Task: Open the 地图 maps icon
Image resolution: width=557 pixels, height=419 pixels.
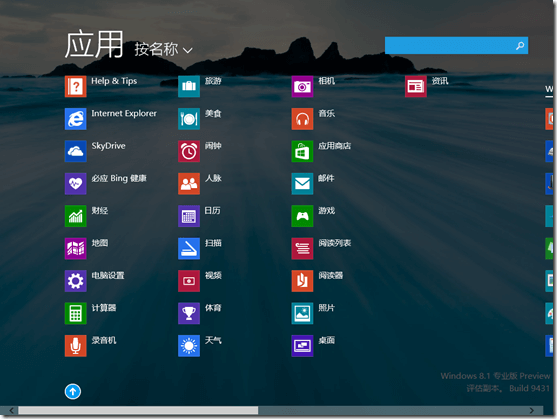Action: click(x=75, y=249)
